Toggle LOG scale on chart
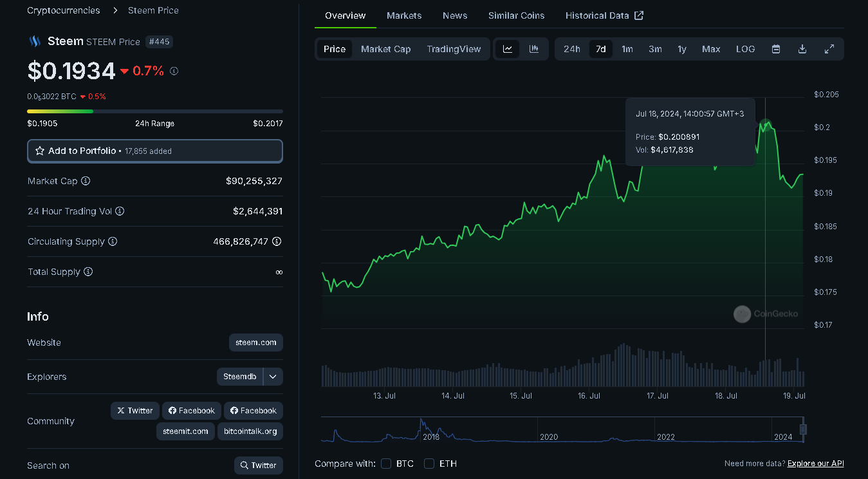Screen dimensions: 868x479 point(745,49)
